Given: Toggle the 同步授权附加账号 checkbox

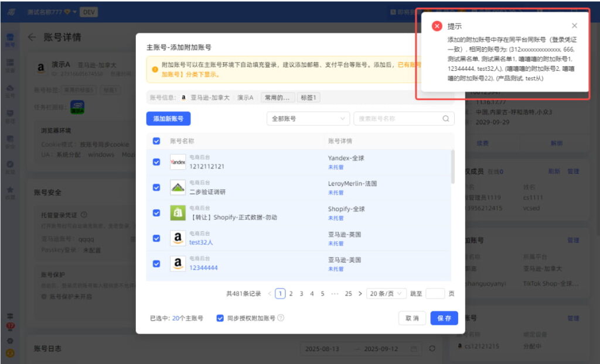Looking at the screenshot, I should [x=220, y=317].
